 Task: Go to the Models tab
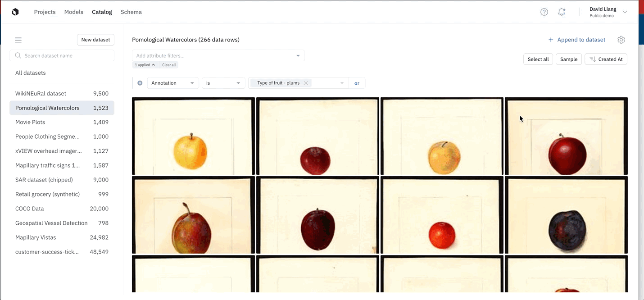[x=74, y=12]
